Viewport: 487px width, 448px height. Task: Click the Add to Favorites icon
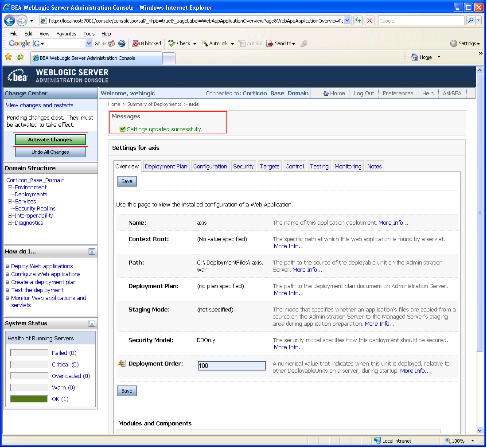coord(20,57)
